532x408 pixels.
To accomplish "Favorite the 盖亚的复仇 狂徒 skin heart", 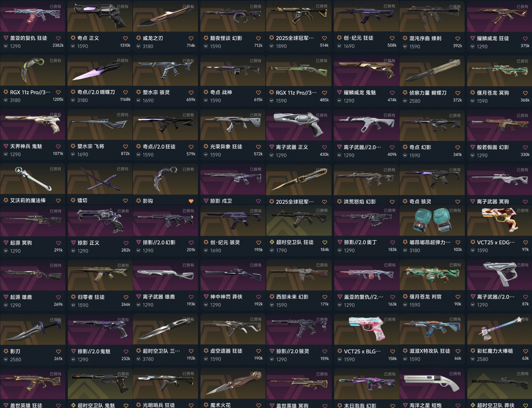I will tap(58, 38).
